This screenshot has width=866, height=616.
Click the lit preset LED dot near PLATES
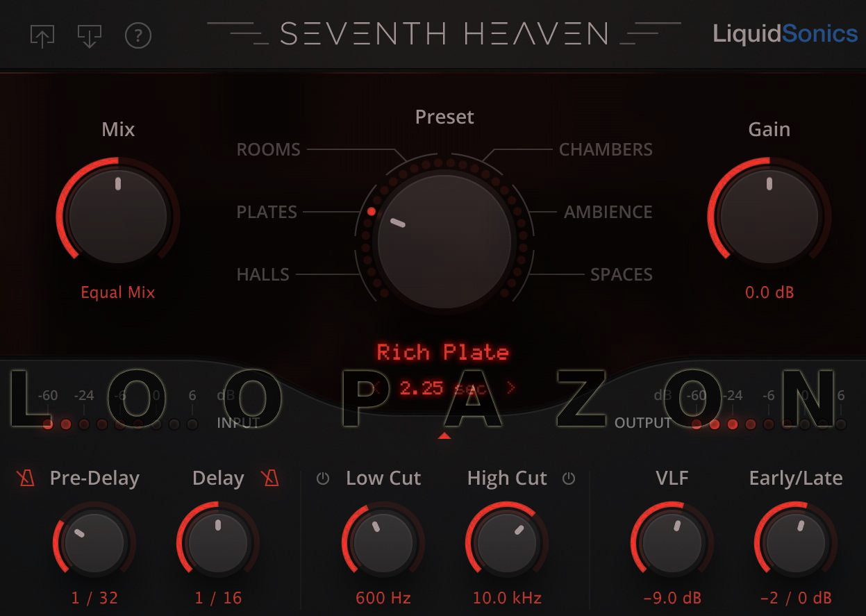(372, 211)
